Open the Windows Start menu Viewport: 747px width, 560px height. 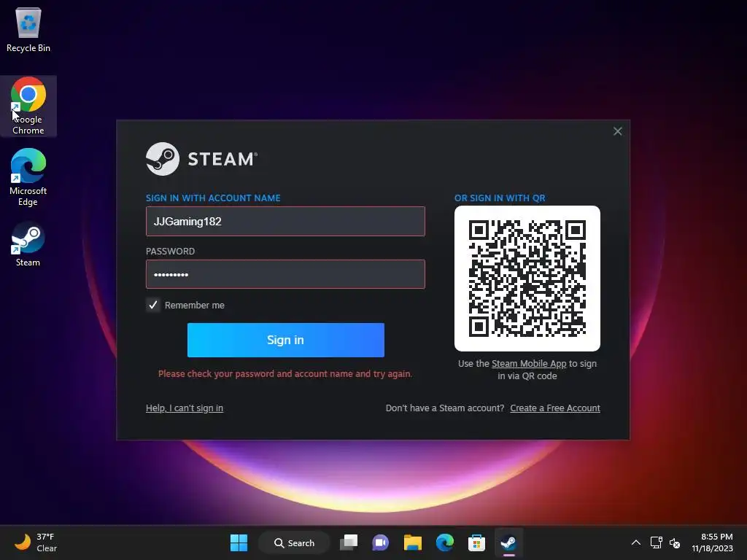tap(239, 542)
